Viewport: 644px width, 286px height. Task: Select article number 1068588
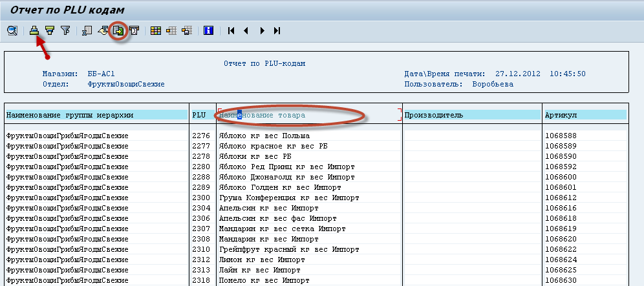[x=561, y=136]
